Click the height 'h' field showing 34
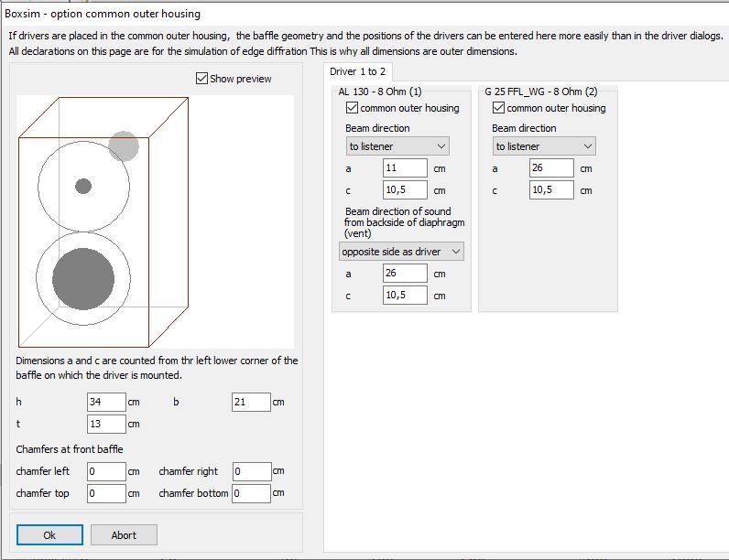This screenshot has height=560, width=729. coord(106,402)
